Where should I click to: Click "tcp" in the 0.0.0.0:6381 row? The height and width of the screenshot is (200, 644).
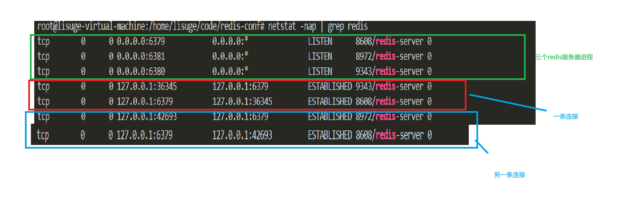(x=44, y=57)
